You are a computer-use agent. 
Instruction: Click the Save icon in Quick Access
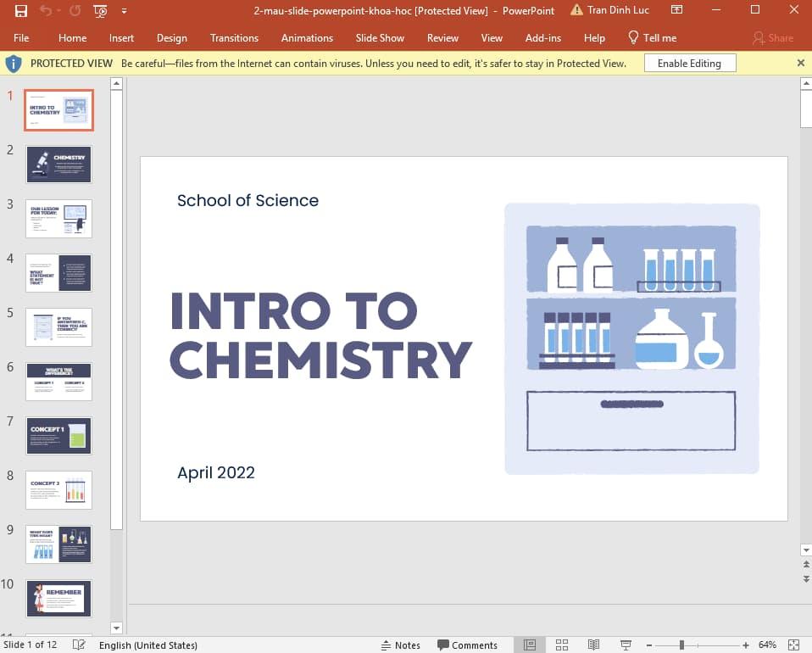tap(21, 11)
